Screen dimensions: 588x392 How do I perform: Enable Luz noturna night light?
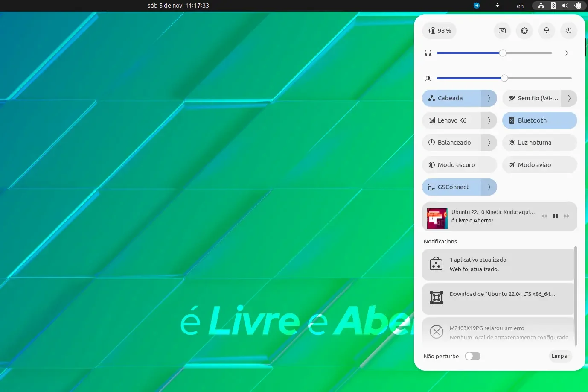(x=540, y=143)
